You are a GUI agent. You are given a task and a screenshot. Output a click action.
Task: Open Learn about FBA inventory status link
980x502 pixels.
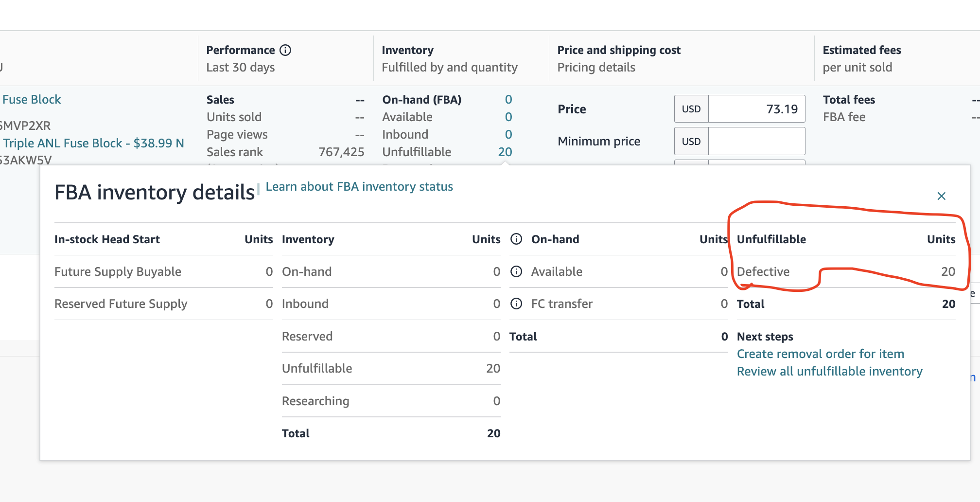pyautogui.click(x=359, y=187)
